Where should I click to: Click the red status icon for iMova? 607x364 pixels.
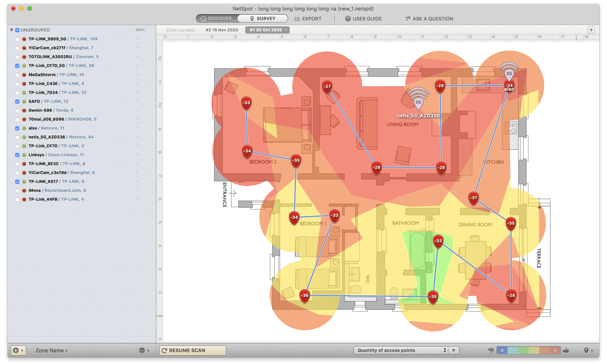24,190
